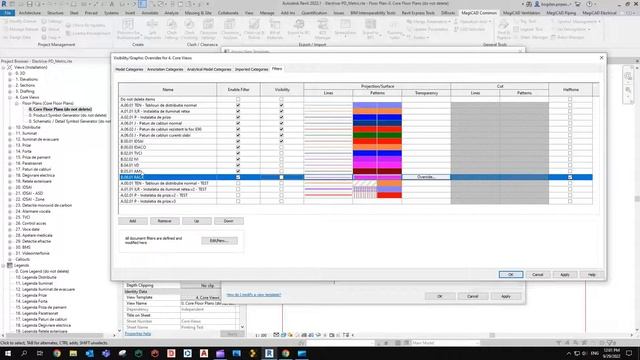Click Apply in Visibility/Graphic Overrides dialog

coord(564,275)
